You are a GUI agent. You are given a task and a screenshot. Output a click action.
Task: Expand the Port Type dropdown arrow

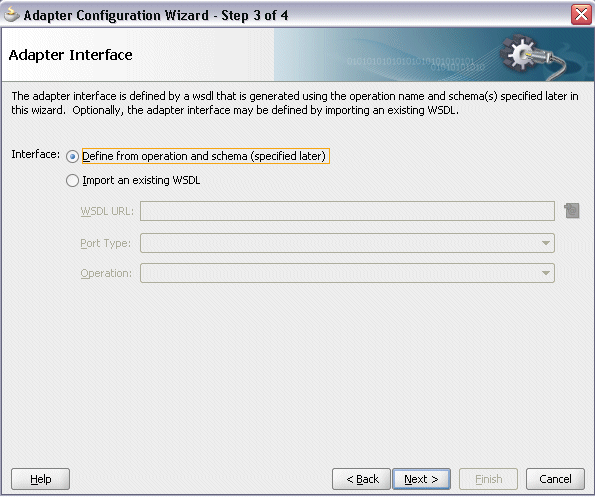(x=546, y=243)
